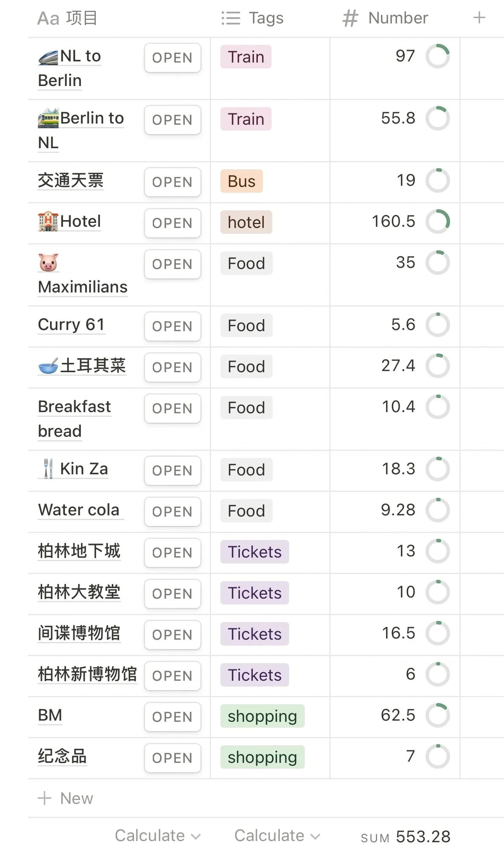This screenshot has height=861, width=504.
Task: Expand the Calculate dropdown under the Tags column
Action: point(277,836)
